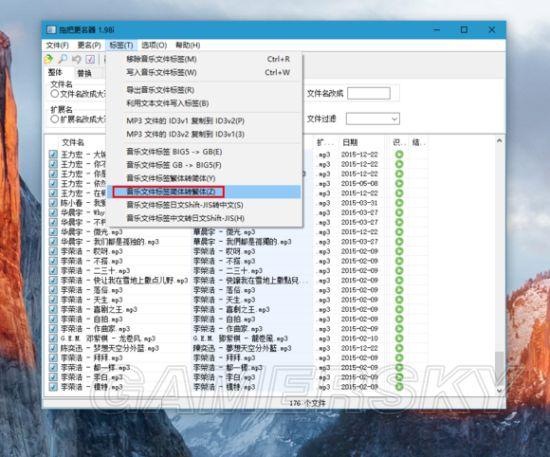The width and height of the screenshot is (550, 457).
Task: Click the magnifier preview toolbar icon
Action: 62,59
